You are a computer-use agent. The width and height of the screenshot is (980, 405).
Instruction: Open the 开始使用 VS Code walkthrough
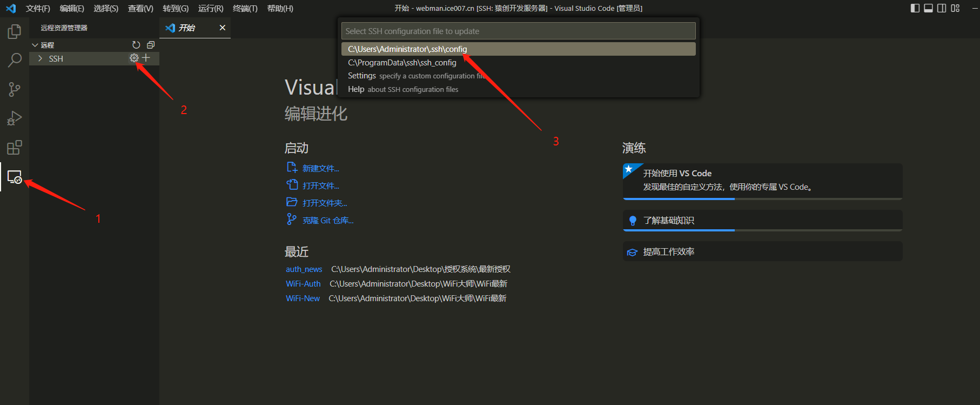762,181
